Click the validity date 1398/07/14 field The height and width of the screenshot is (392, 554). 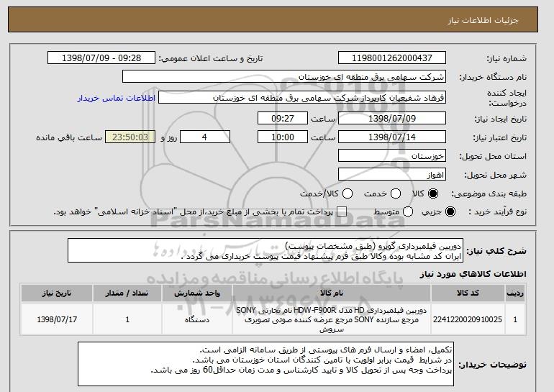pyautogui.click(x=392, y=137)
